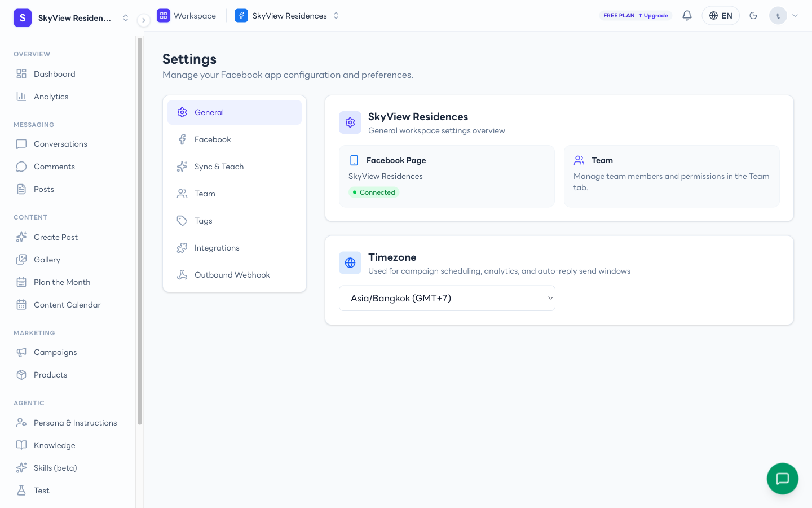Open Content Calendar

click(68, 305)
